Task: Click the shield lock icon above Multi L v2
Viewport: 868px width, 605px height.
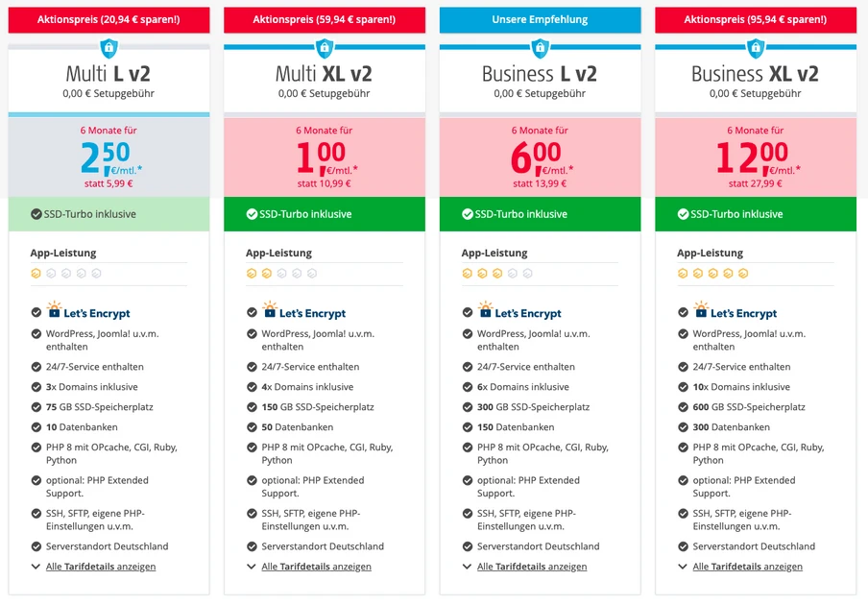Action: [x=108, y=48]
